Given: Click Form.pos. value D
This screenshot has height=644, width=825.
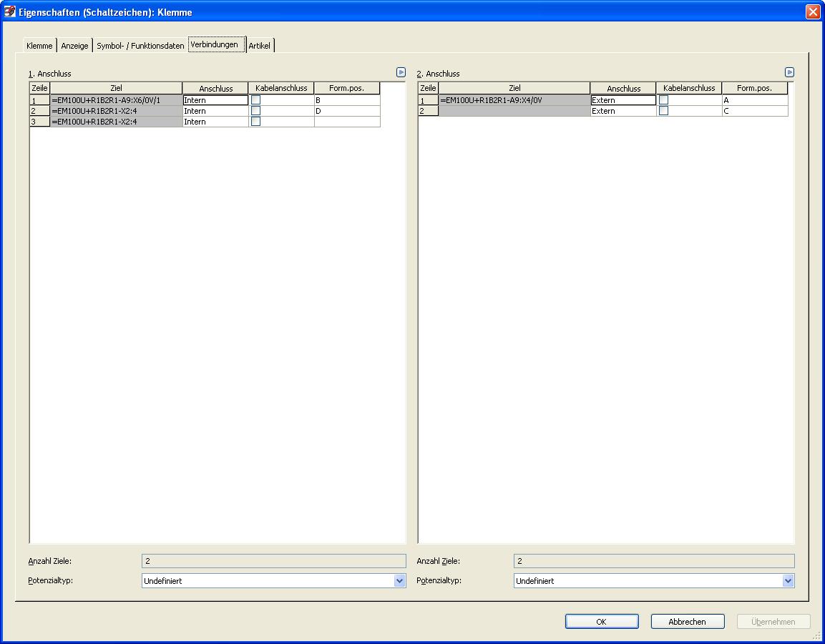Looking at the screenshot, I should (347, 110).
